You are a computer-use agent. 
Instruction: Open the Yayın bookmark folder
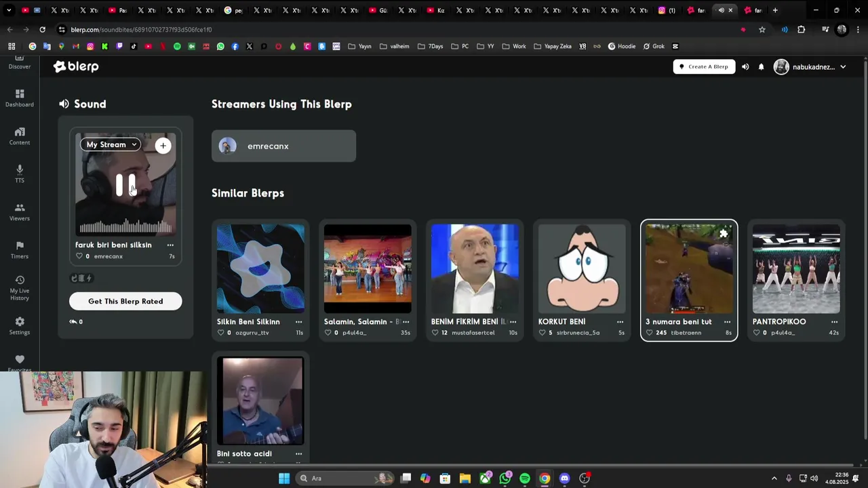359,46
